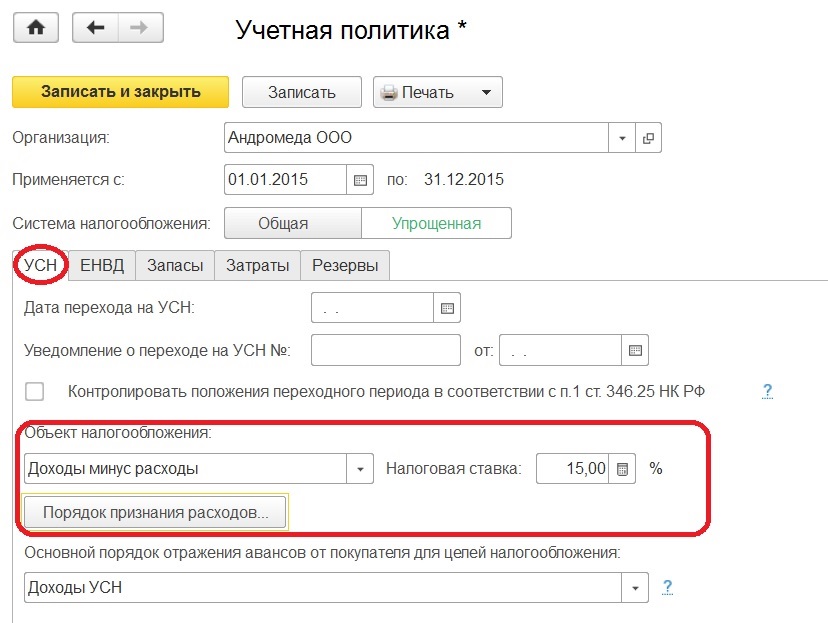Open calendar for notification от date
This screenshot has width=828, height=623.
coord(635,350)
